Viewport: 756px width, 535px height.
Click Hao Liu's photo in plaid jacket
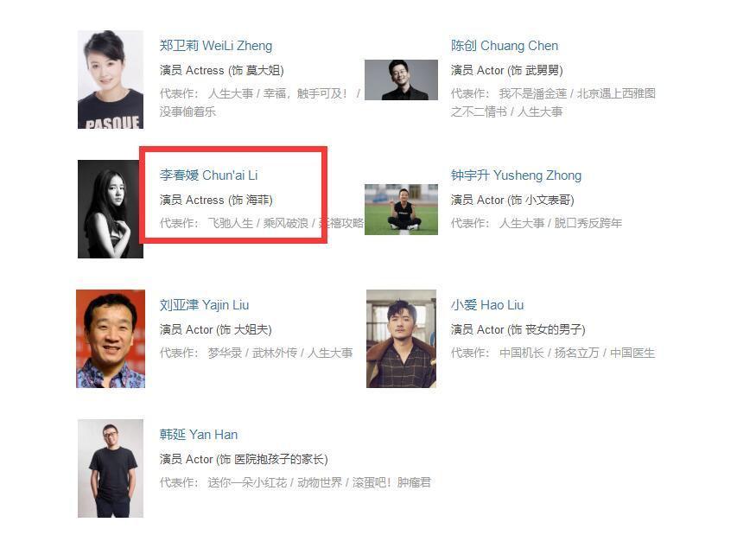pos(401,339)
